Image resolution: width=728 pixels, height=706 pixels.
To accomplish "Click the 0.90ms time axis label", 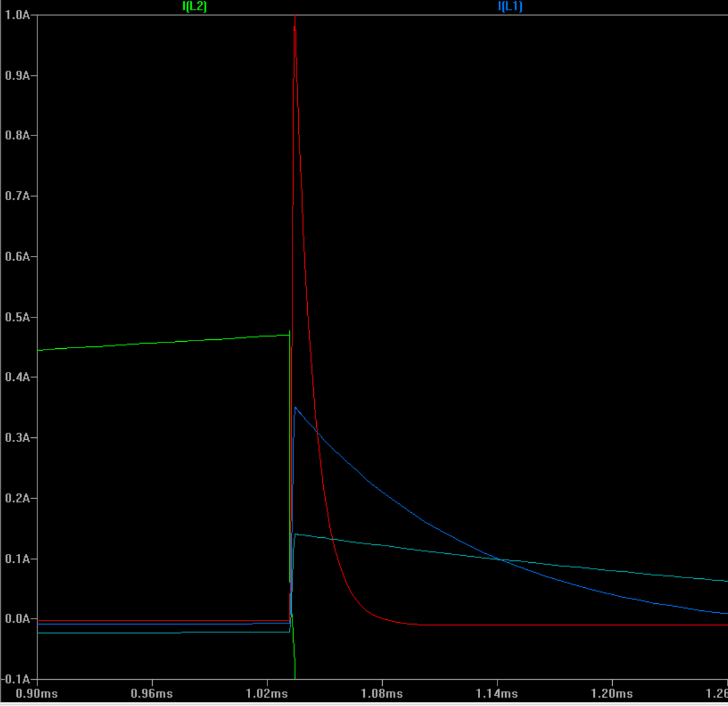I will pos(37,694).
